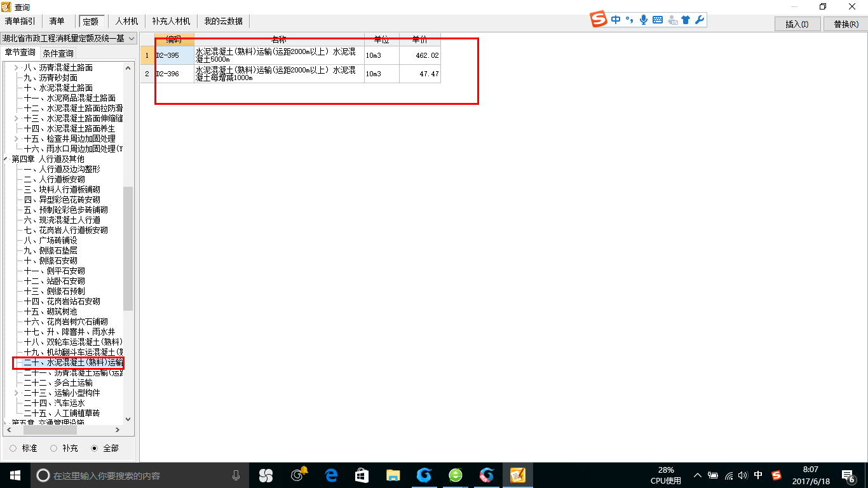Select tree item 九、沥青砂封面
Image resolution: width=868 pixels, height=488 pixels.
coord(50,78)
